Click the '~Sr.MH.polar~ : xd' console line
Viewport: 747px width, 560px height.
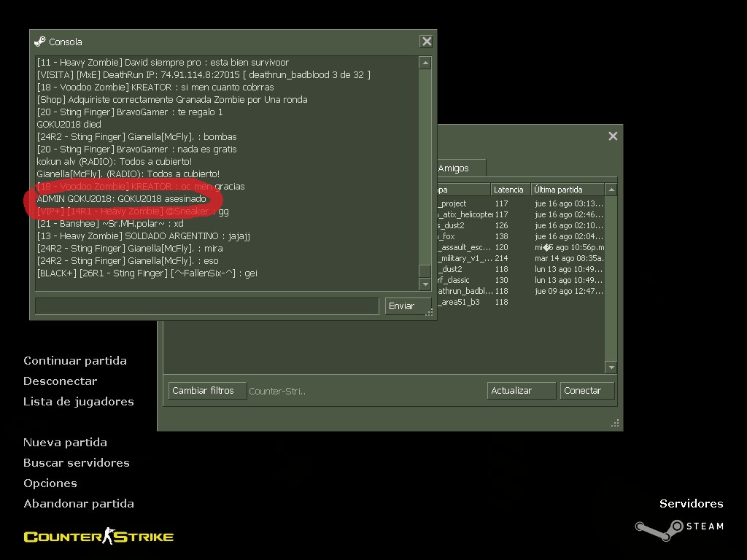point(110,223)
